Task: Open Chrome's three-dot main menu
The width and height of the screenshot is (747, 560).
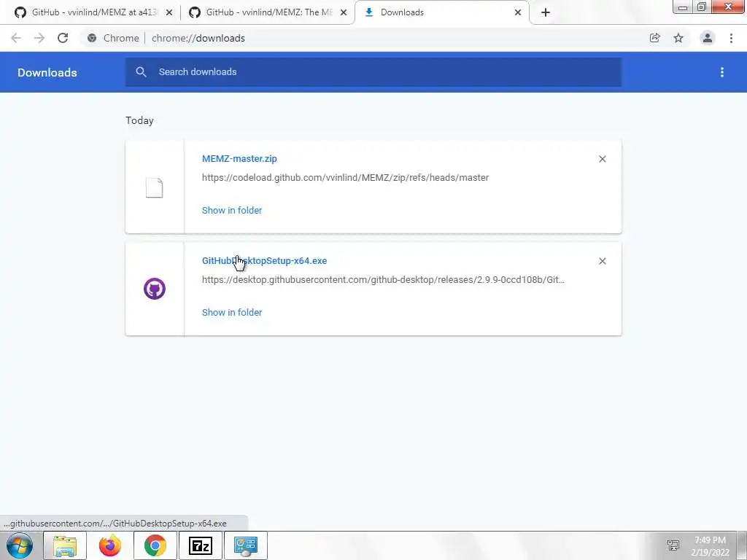Action: tap(731, 38)
